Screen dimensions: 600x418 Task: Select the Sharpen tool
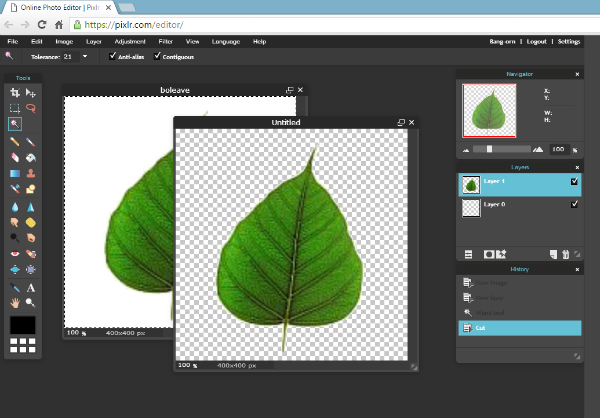[31, 207]
